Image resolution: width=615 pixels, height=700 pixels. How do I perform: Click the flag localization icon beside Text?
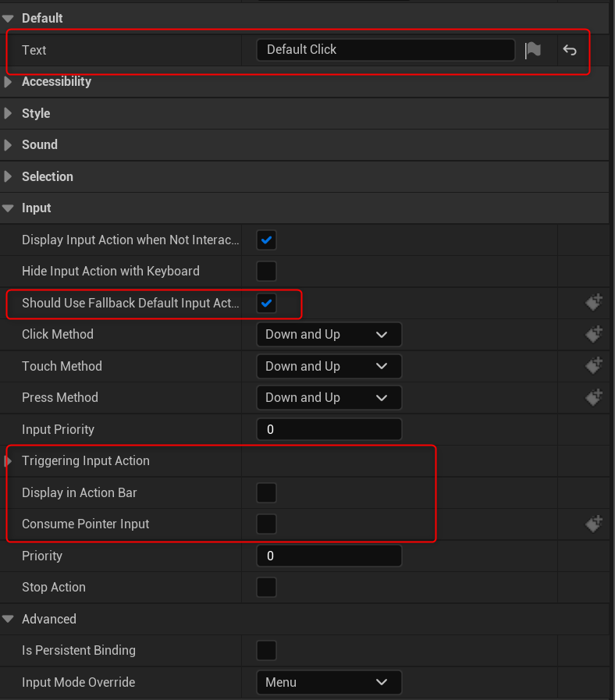click(533, 49)
